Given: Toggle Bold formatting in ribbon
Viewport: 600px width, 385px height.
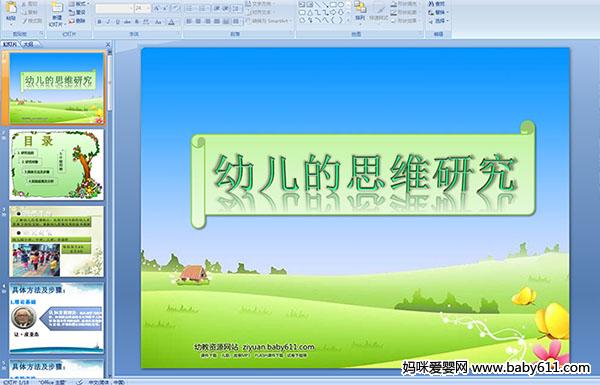Looking at the screenshot, I should [x=100, y=22].
